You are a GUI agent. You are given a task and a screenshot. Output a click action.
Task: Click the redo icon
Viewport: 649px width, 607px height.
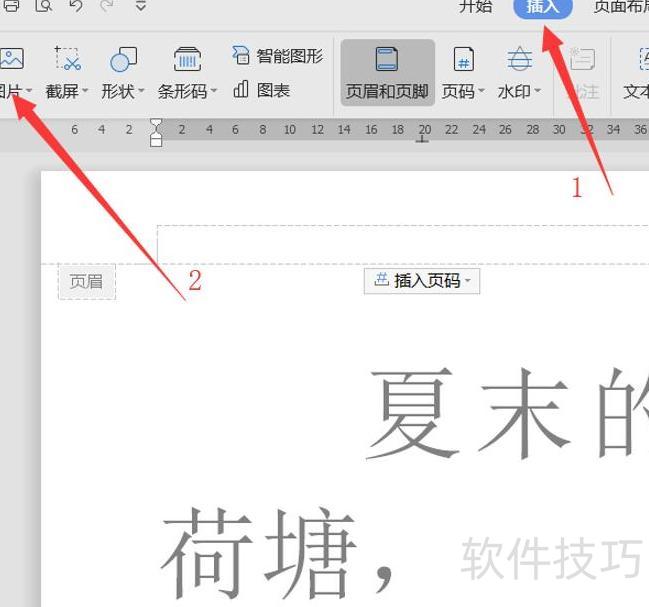click(107, 5)
